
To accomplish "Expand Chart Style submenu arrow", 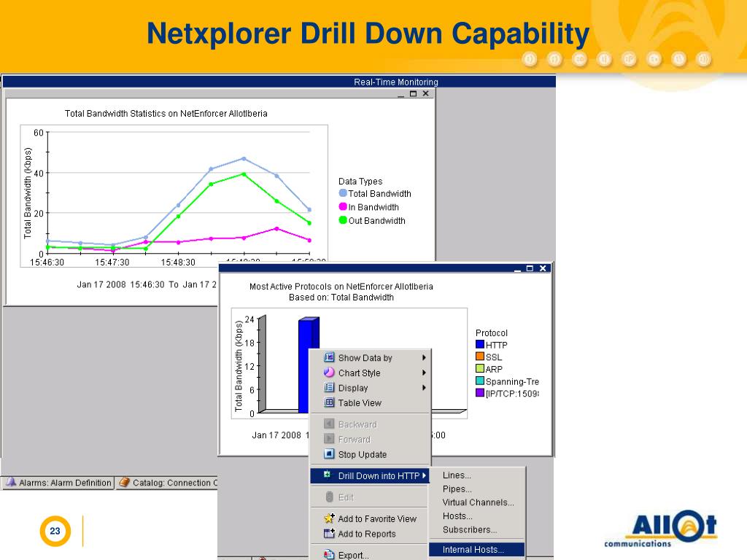I will click(424, 373).
